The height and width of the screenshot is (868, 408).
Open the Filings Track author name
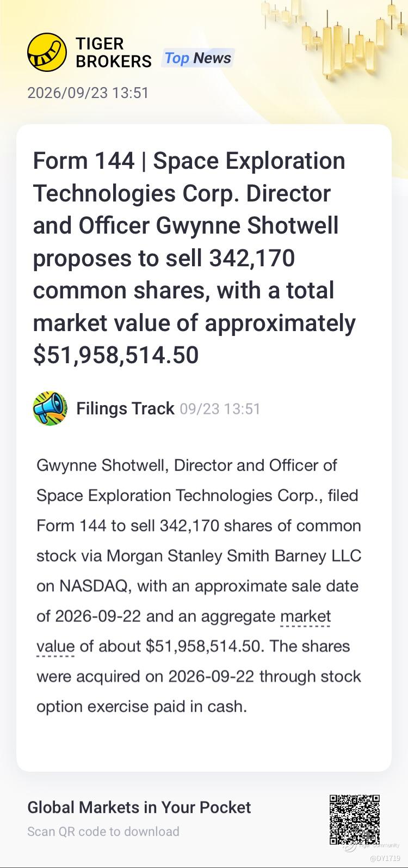tap(125, 408)
